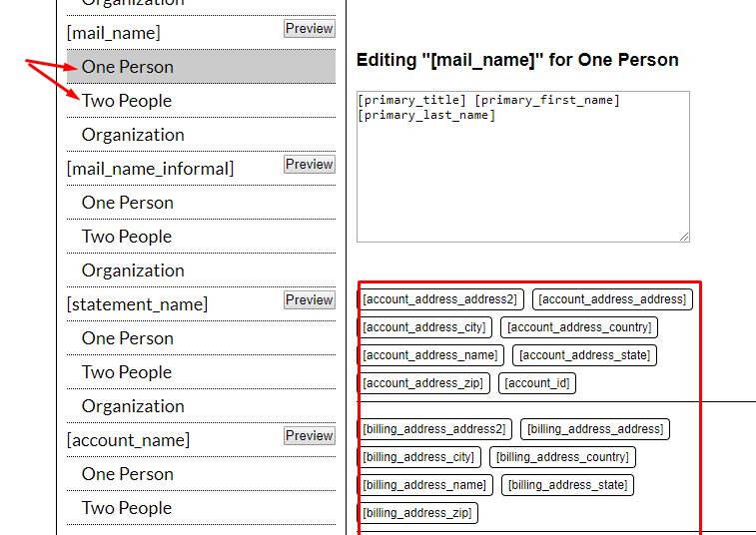Insert the [account_address_address2] tag
The width and height of the screenshot is (756, 535).
(440, 299)
